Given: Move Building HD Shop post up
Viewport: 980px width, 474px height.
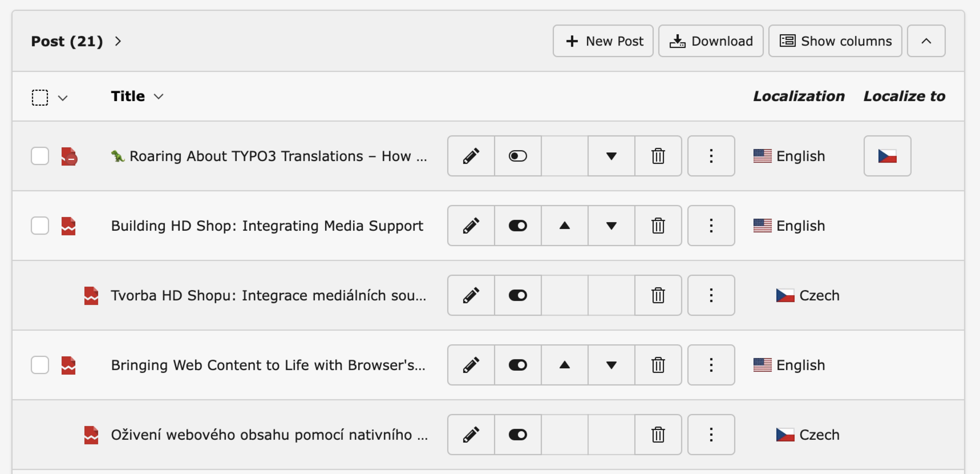Looking at the screenshot, I should [x=565, y=226].
